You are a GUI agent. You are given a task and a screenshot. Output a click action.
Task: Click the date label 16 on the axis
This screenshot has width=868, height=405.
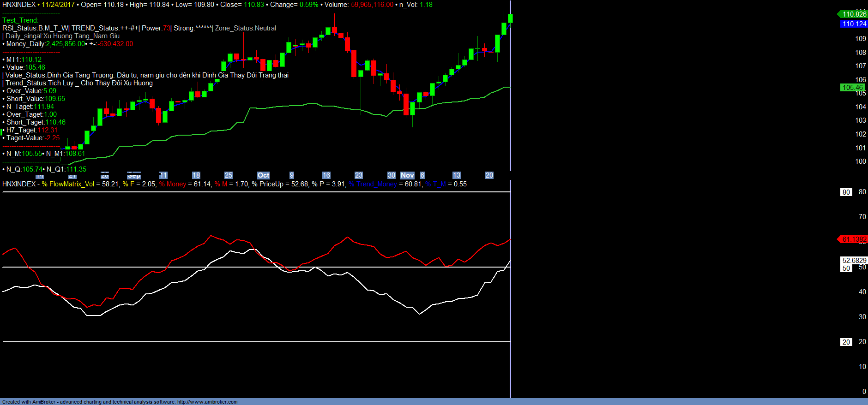pos(326,175)
